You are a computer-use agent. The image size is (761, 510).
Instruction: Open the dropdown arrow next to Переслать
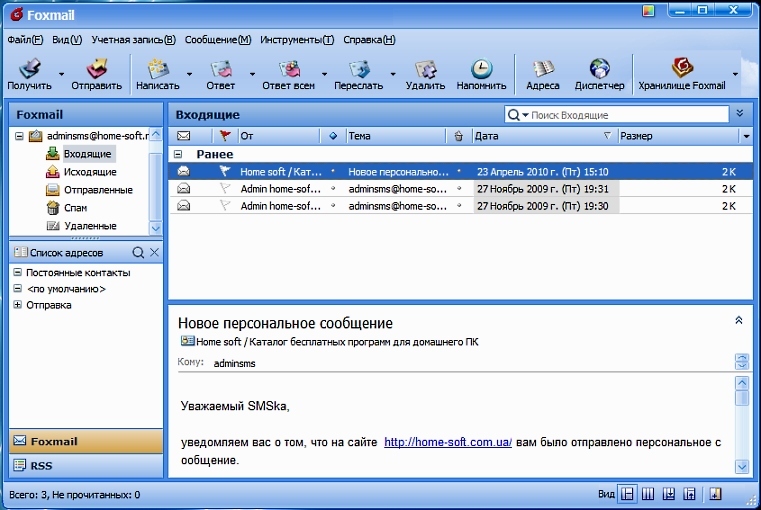click(x=393, y=74)
